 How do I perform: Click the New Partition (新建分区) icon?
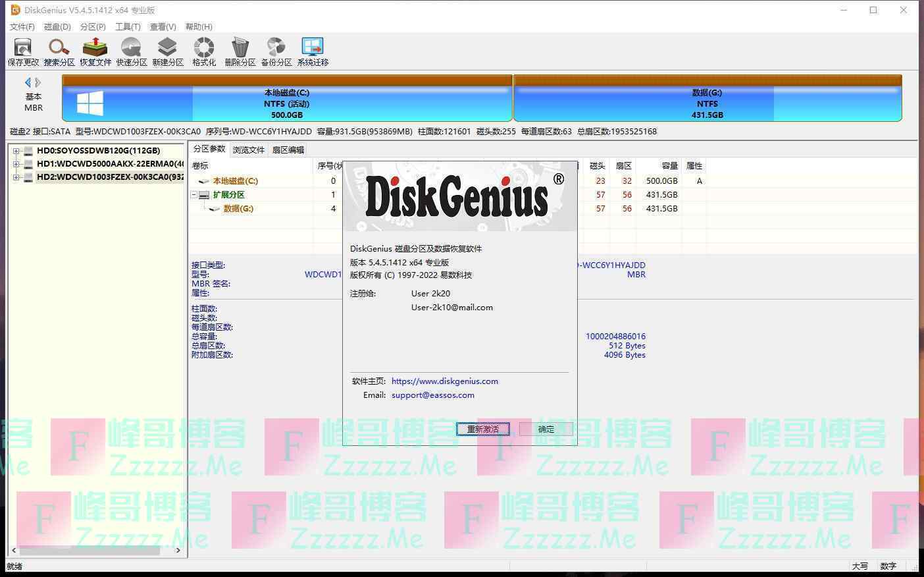[168, 52]
